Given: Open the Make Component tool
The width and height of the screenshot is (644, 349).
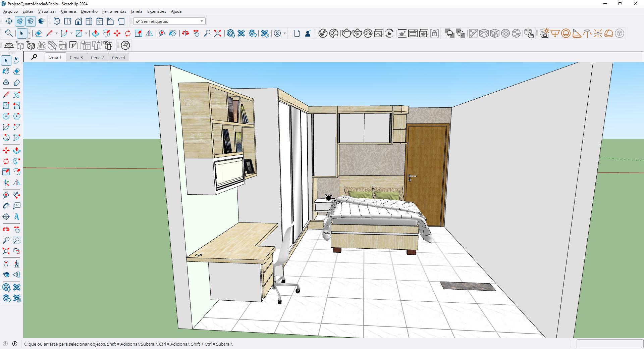Looking at the screenshot, I should coord(6,83).
